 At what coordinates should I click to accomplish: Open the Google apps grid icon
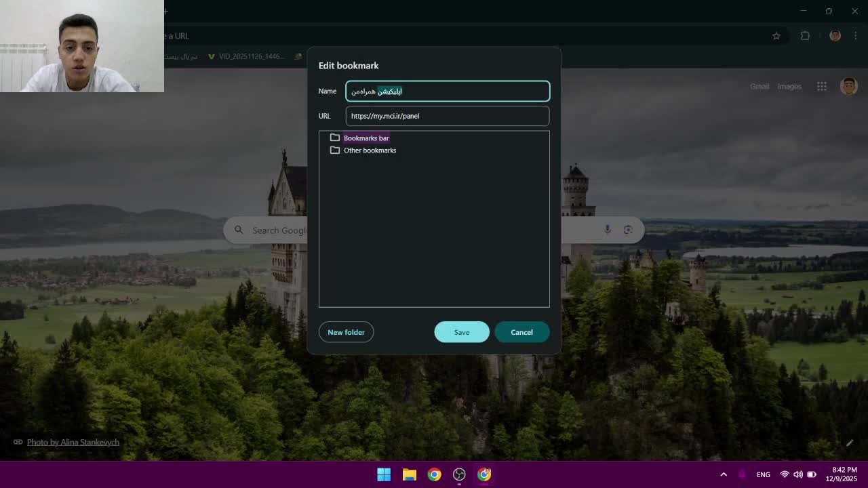coord(821,86)
